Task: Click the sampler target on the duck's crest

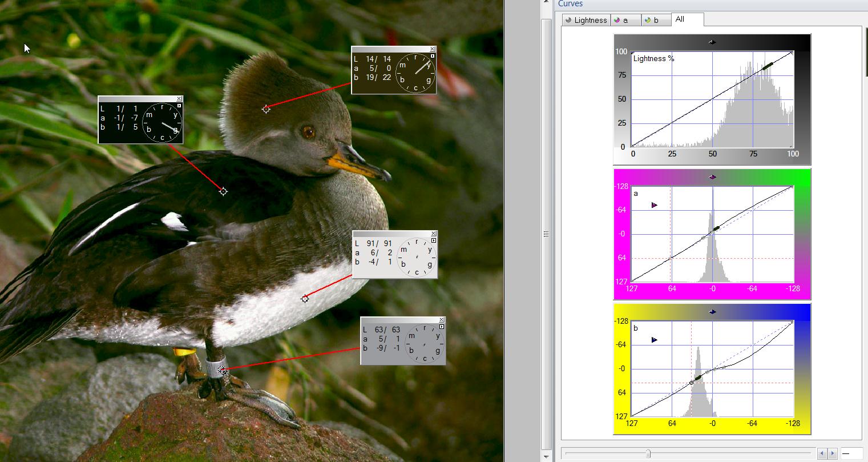Action: (x=266, y=109)
